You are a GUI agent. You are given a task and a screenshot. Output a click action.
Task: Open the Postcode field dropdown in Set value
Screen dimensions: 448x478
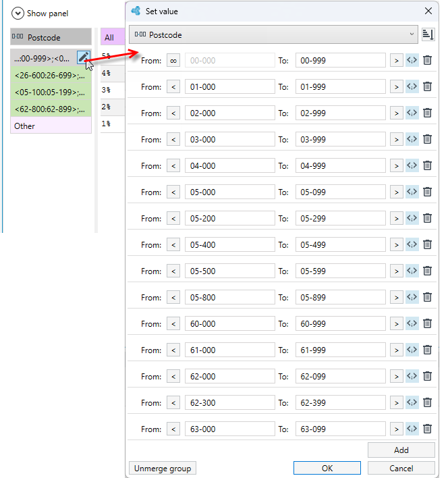pos(273,34)
